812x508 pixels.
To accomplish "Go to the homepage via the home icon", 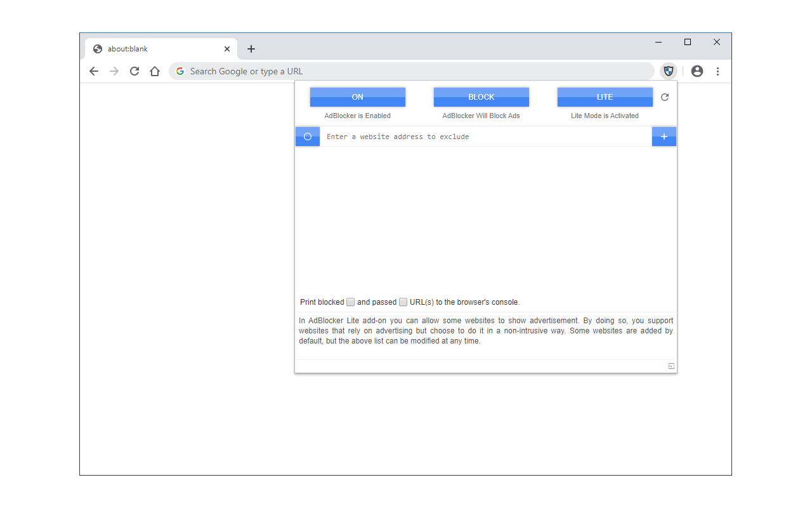I will click(155, 71).
